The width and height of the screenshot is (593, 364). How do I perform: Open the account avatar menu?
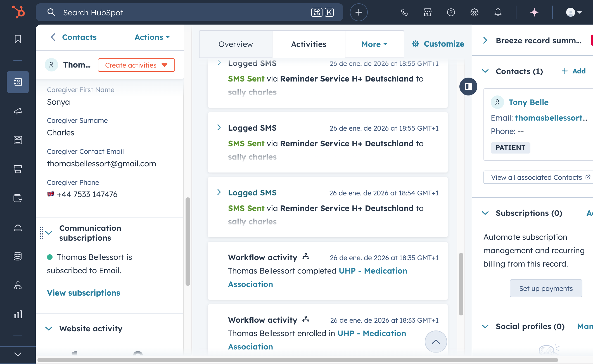(x=574, y=12)
